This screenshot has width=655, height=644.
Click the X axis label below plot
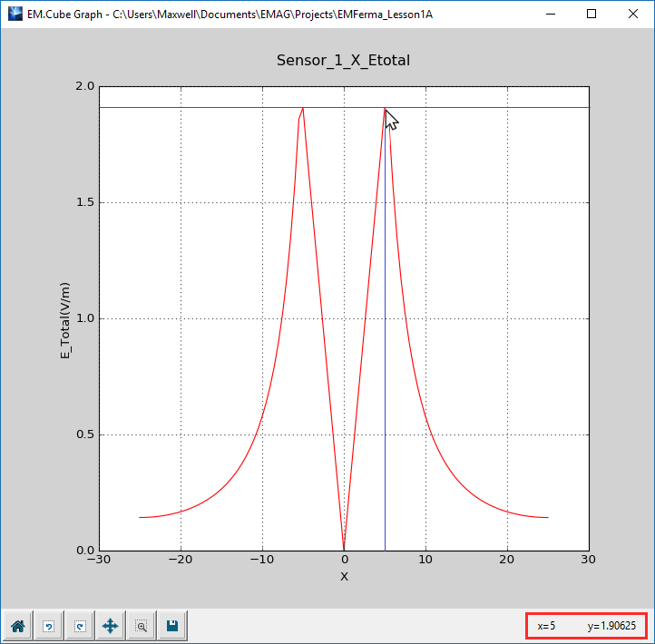pyautogui.click(x=344, y=577)
